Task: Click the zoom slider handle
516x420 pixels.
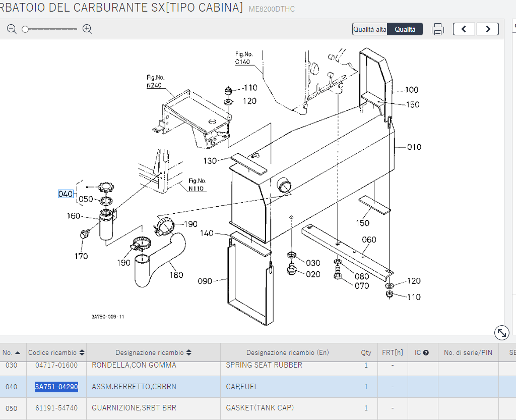Action: click(25, 29)
